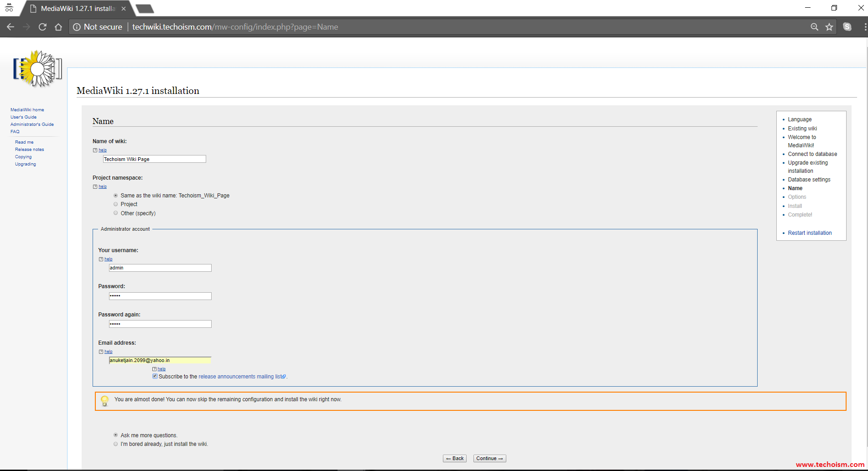
Task: Choose 'I'm bored already, just install' option
Action: [116, 444]
